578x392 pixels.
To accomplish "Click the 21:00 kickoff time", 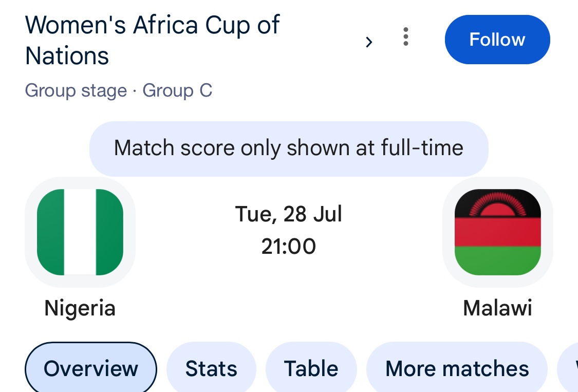I will pos(289,246).
